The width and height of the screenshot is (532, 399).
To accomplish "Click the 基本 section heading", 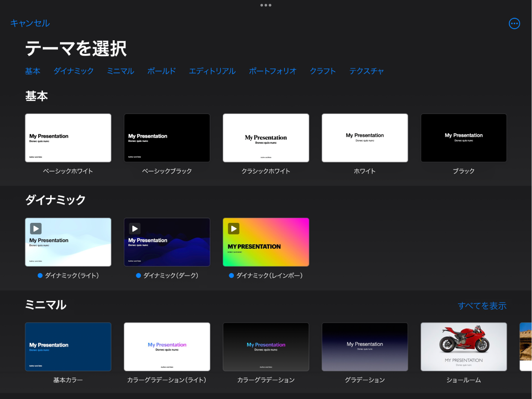I will point(36,96).
